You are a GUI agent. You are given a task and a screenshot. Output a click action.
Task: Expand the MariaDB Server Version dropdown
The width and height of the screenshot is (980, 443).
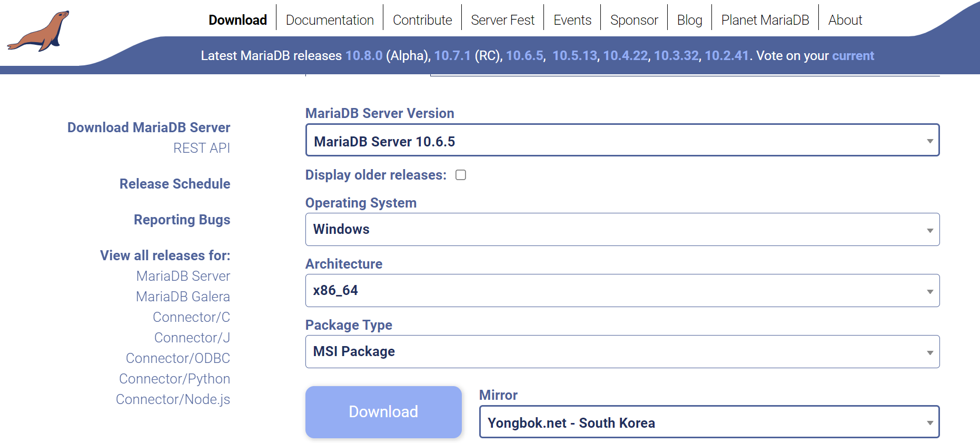pos(622,140)
